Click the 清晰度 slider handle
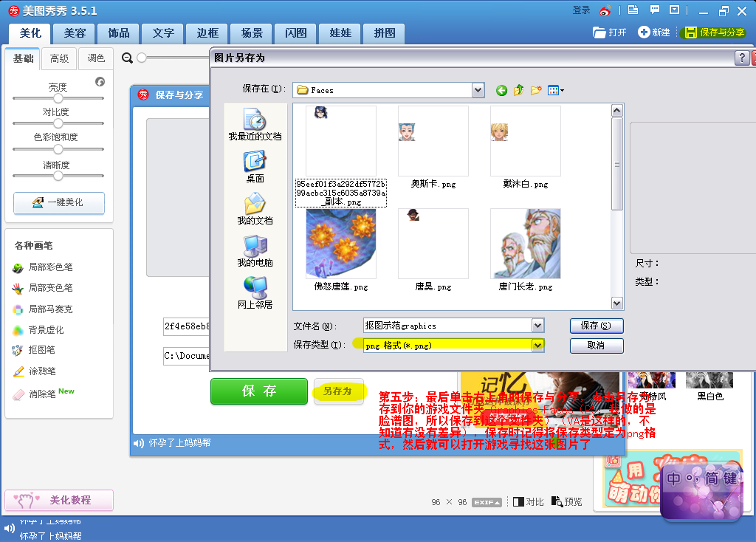The image size is (756, 542). [58, 176]
